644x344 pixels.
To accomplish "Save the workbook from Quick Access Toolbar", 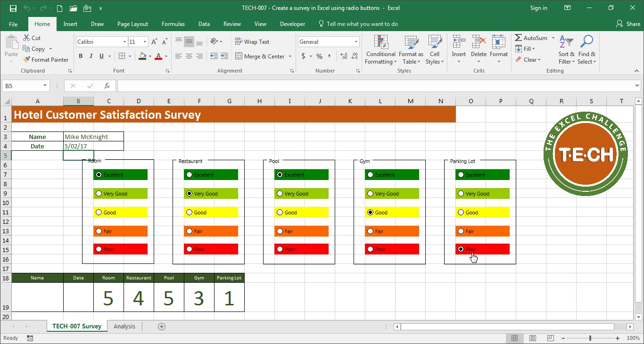I will (x=13, y=8).
